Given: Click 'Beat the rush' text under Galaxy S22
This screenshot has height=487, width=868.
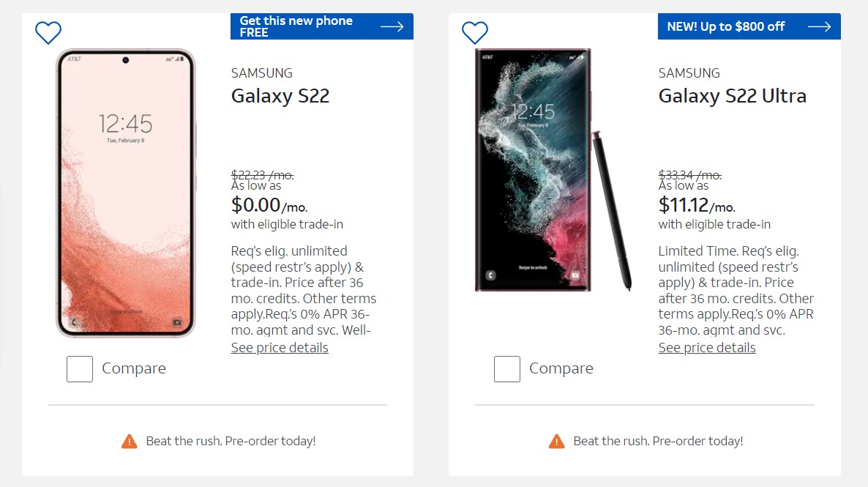Looking at the screenshot, I should [x=231, y=441].
